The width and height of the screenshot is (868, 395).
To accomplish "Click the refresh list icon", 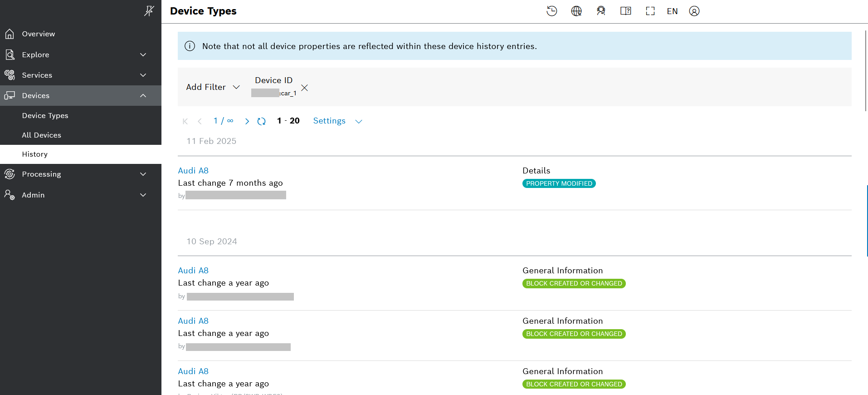I will click(261, 121).
